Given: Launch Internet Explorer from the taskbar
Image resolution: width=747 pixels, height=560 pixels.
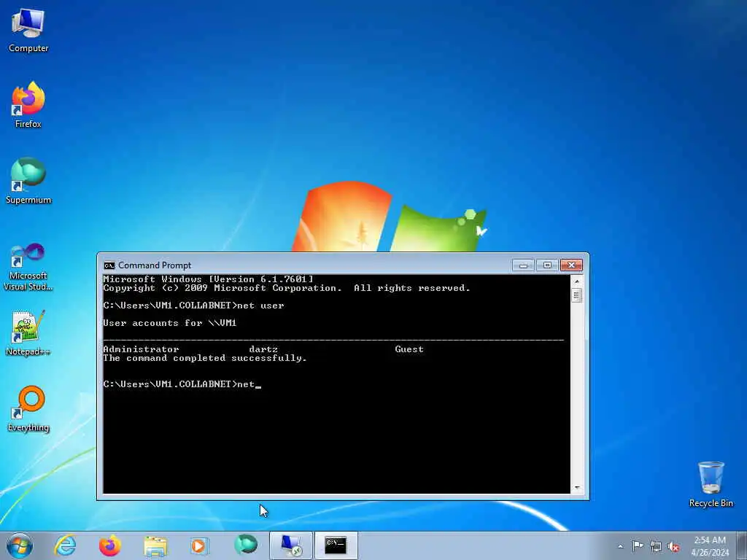Looking at the screenshot, I should click(65, 545).
